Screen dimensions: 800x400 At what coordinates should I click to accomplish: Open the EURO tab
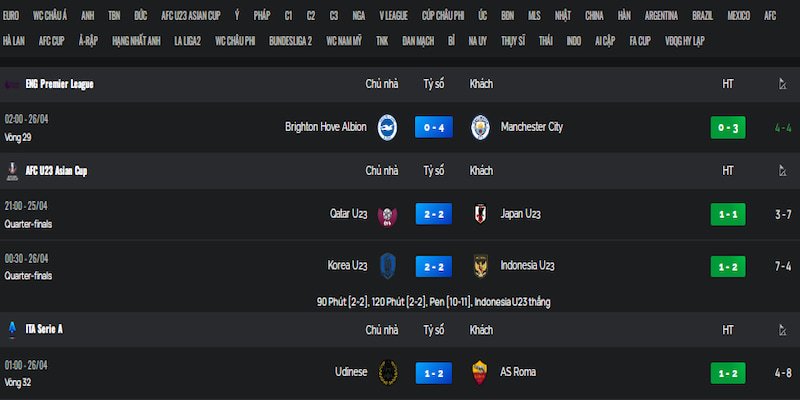click(x=12, y=16)
